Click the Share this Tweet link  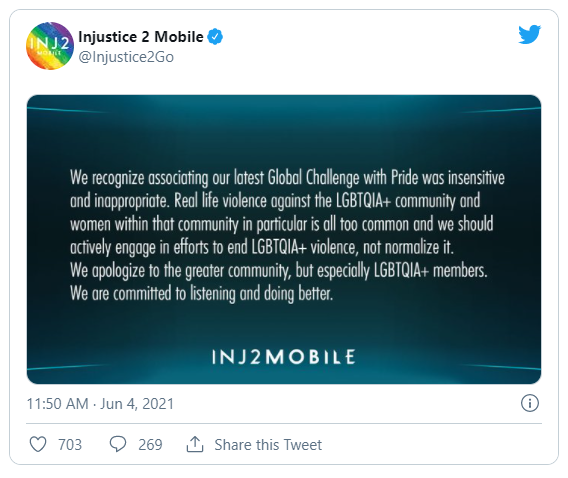point(268,445)
